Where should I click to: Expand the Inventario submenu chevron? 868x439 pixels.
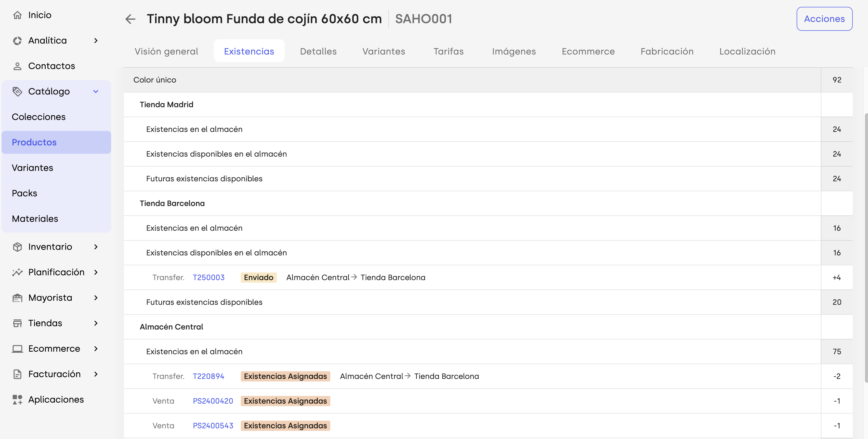tap(96, 247)
